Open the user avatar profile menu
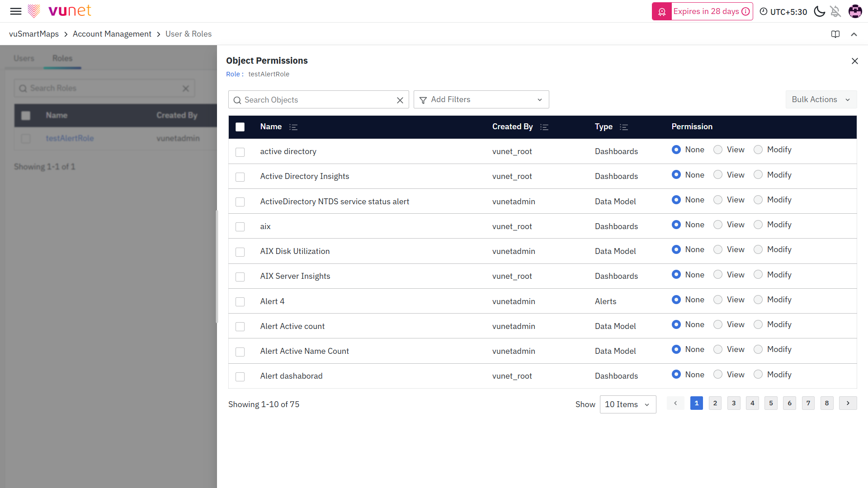This screenshot has width=868, height=488. [855, 11]
